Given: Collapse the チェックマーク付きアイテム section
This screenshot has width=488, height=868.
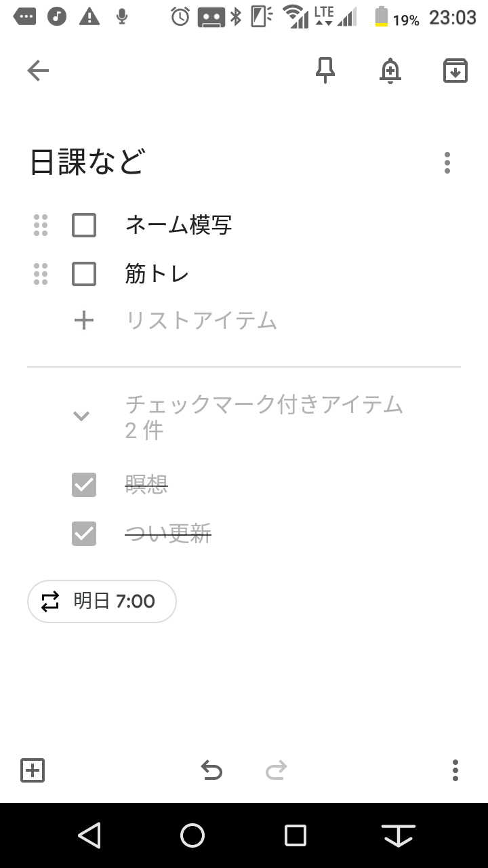Looking at the screenshot, I should click(81, 416).
